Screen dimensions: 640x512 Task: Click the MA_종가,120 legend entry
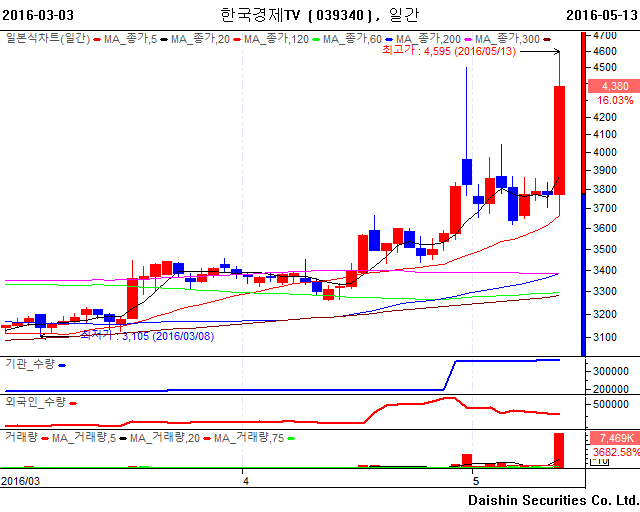click(276, 39)
